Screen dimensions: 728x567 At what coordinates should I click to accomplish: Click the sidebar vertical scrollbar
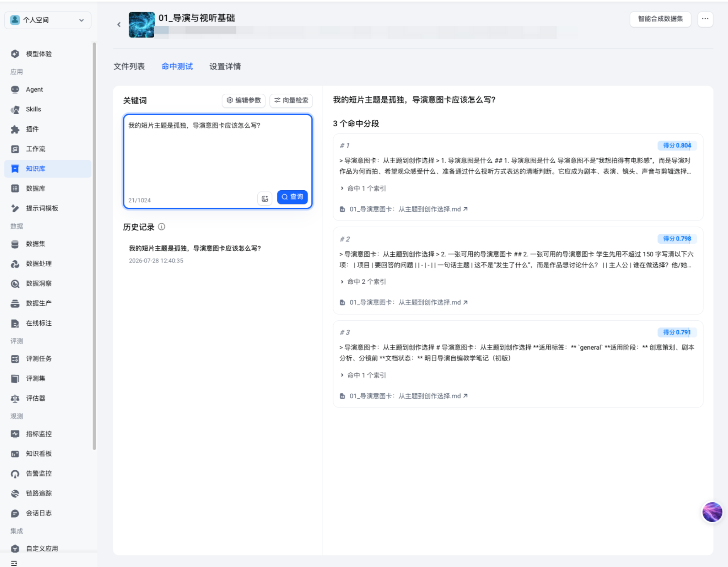(x=94, y=246)
